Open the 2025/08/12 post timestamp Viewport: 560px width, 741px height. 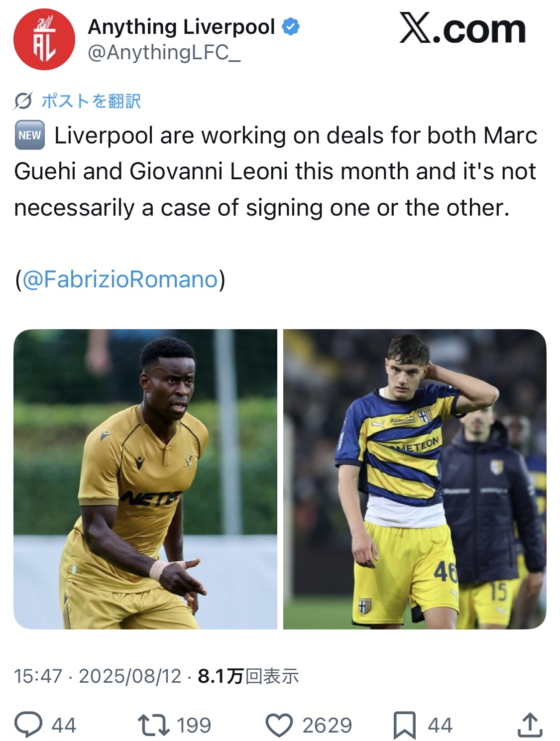130,676
